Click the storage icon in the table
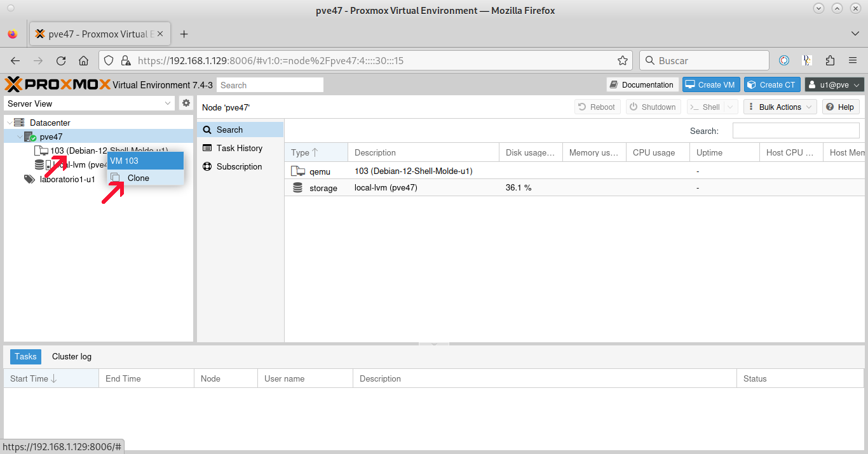The height and width of the screenshot is (454, 868). click(x=297, y=188)
